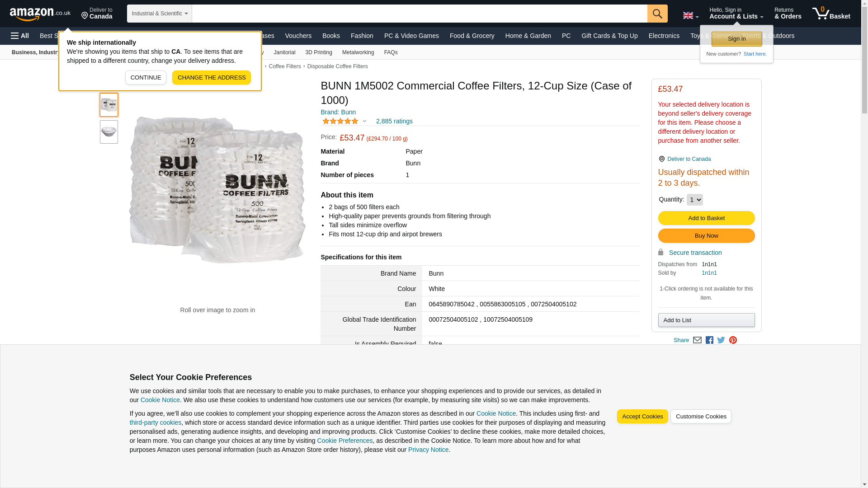Share on Pinterest icon
Screen dimensions: 868x488
[x=733, y=340]
